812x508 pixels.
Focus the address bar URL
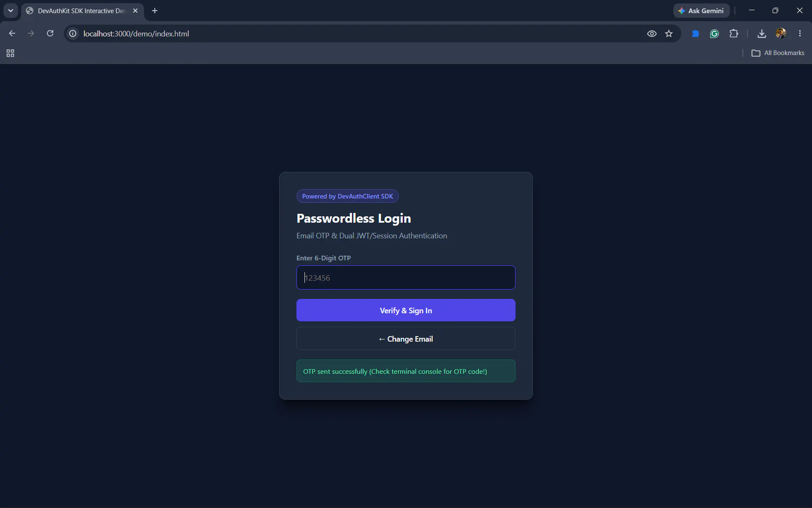(136, 33)
